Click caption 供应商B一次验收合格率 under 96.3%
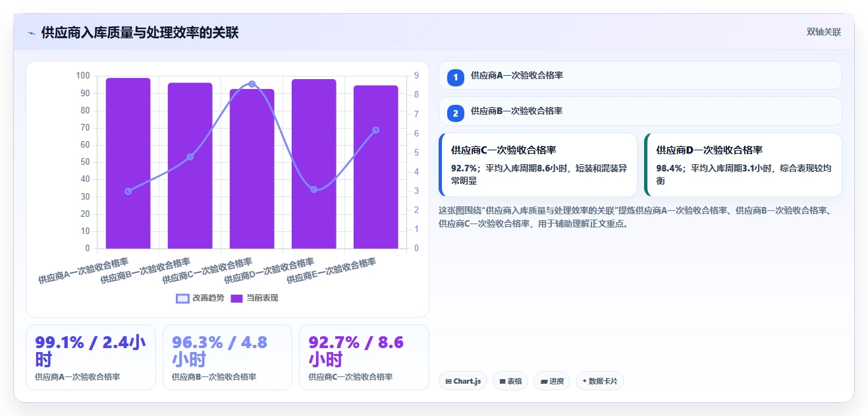Screen dimensions: 868x416 (x=214, y=377)
